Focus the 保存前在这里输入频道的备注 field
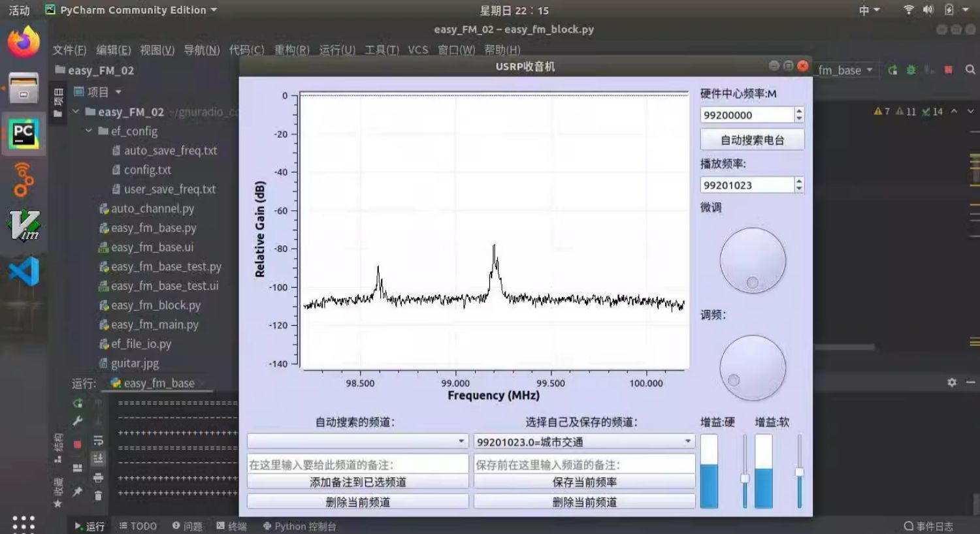The height and width of the screenshot is (534, 980). [584, 464]
